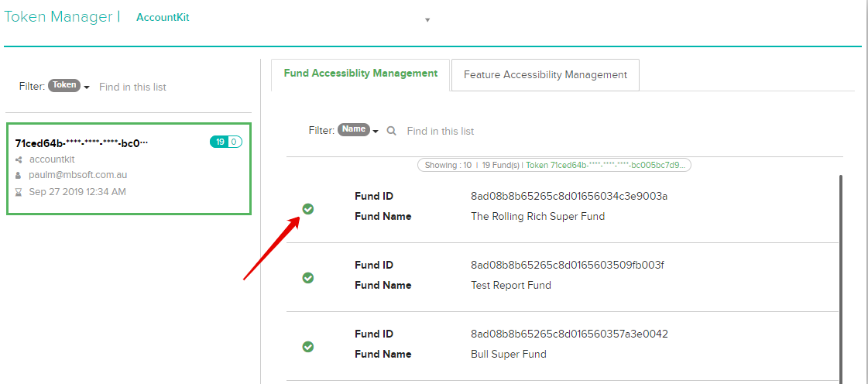Viewport: 868px width, 384px height.
Task: Click fund ID 8ad08b8b65265c8d016560357a3e0042
Action: [x=569, y=334]
